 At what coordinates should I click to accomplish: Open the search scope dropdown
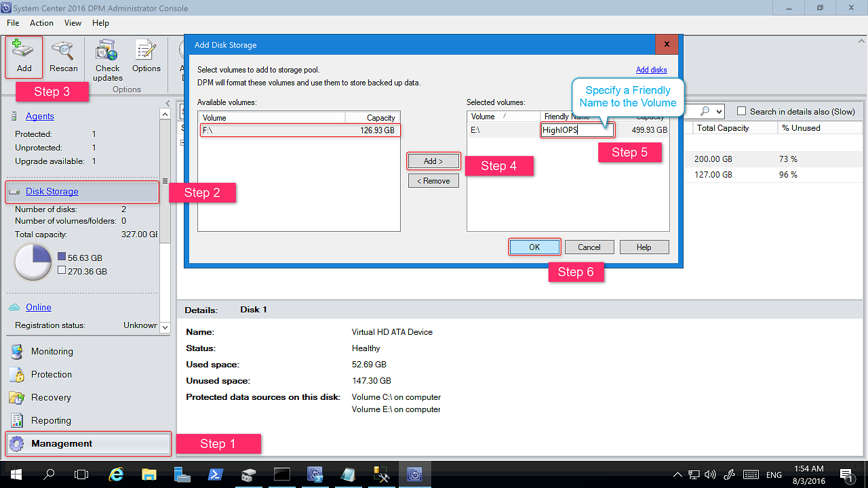(720, 111)
